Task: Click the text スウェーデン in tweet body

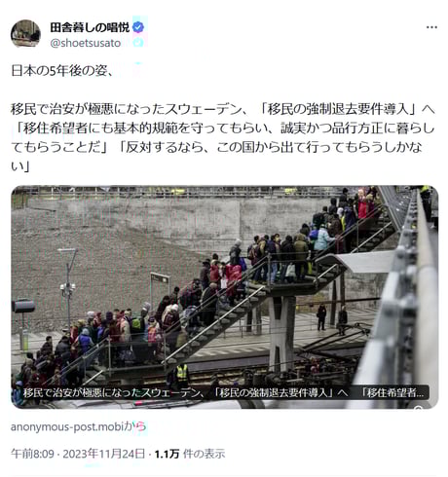Action: click(x=204, y=109)
